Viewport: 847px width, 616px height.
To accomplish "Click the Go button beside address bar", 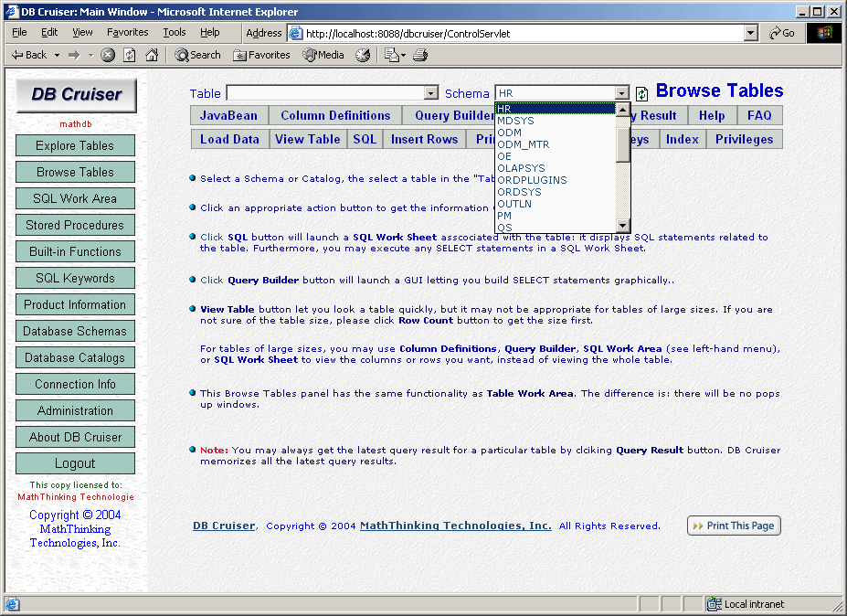I will point(781,34).
